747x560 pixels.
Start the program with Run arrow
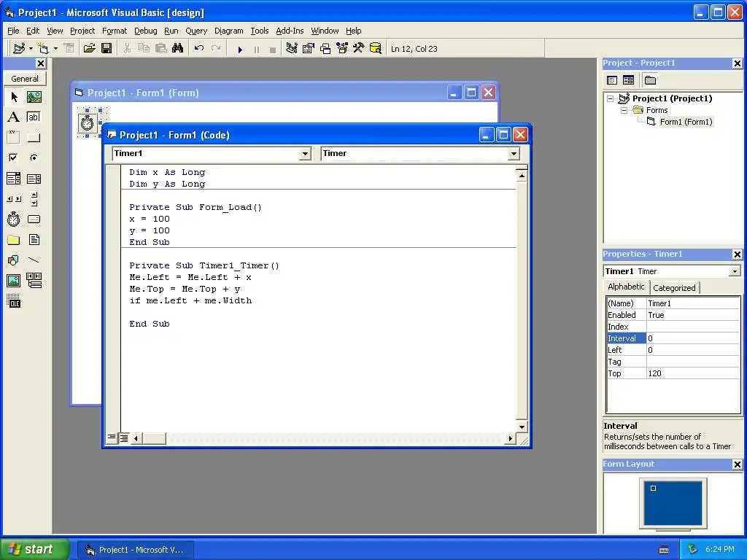tap(240, 49)
